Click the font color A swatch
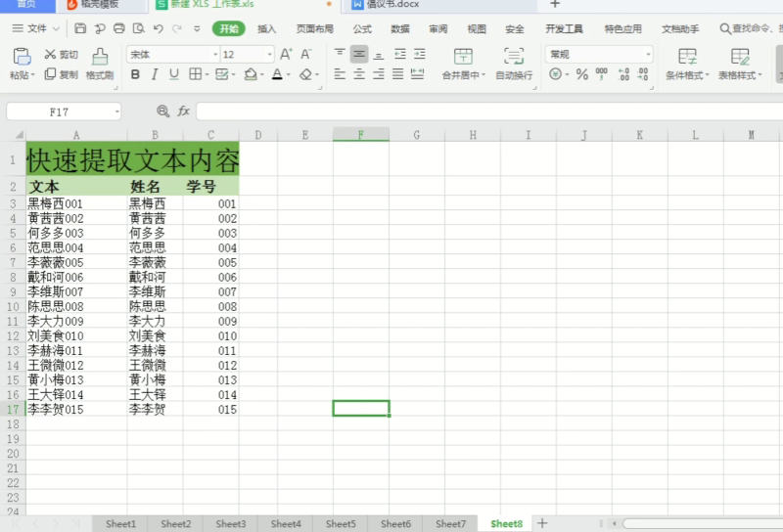Viewport: 783px width, 532px height. coord(277,75)
